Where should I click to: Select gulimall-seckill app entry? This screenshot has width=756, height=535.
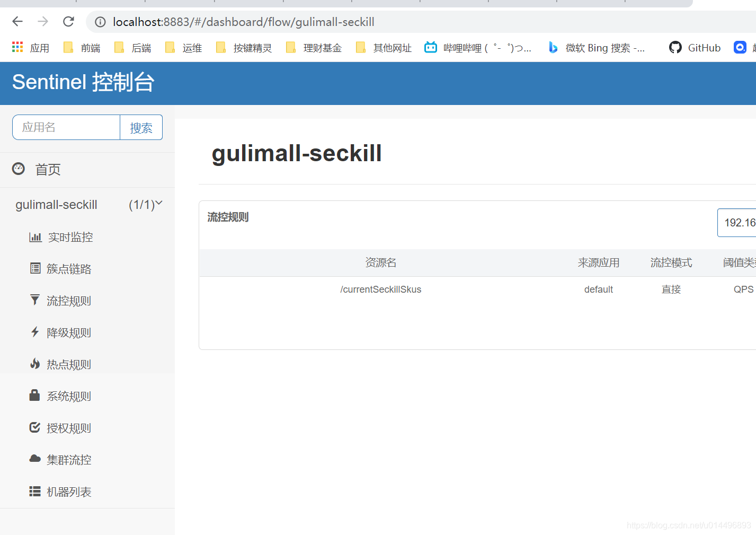56,205
